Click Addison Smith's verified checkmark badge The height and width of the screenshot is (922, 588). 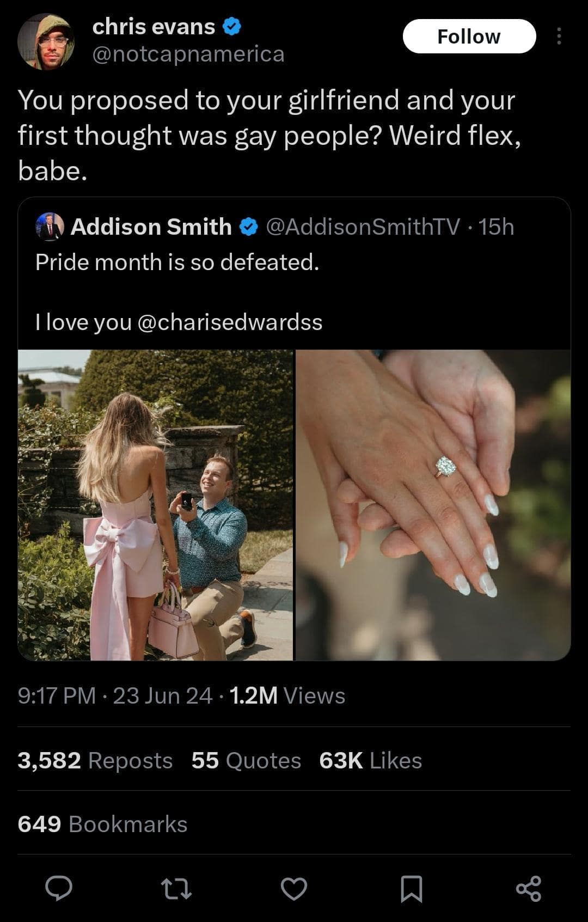249,227
